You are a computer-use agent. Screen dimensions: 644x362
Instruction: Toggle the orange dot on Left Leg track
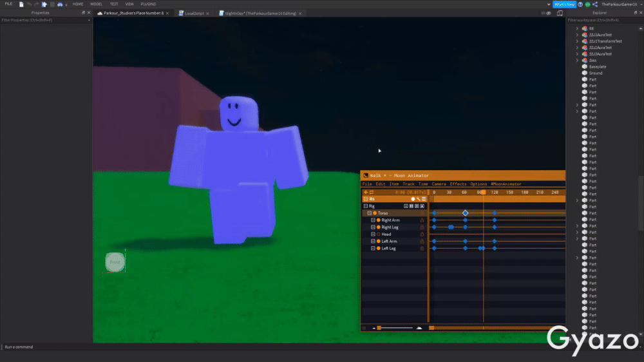(378, 248)
